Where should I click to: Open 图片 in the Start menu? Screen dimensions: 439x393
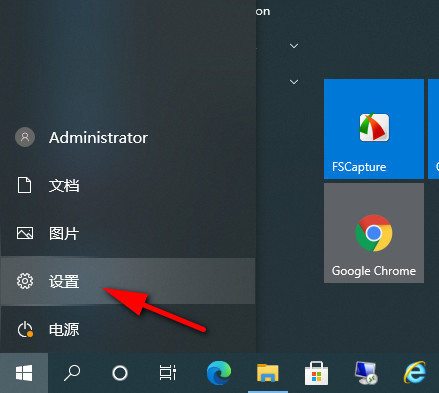[128, 233]
